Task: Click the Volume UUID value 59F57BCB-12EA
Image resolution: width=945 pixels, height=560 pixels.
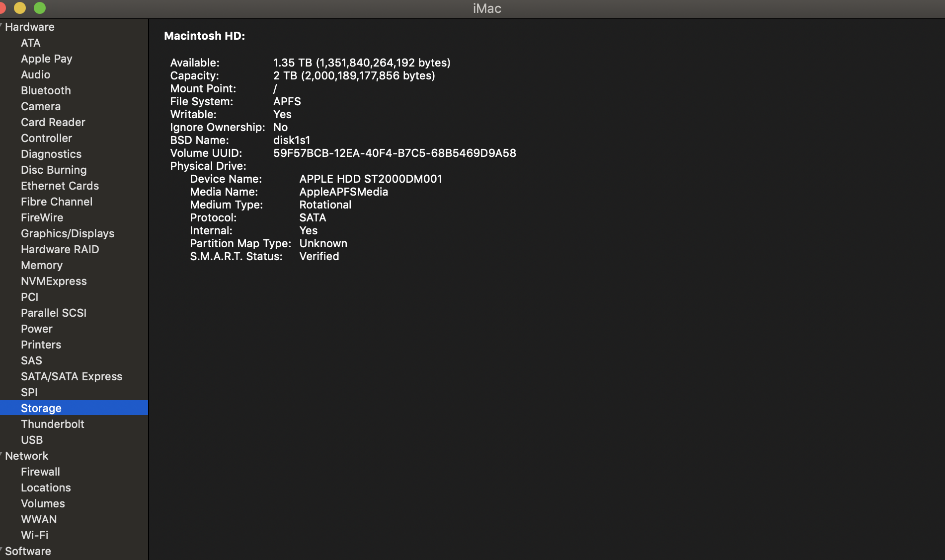Action: click(x=394, y=153)
